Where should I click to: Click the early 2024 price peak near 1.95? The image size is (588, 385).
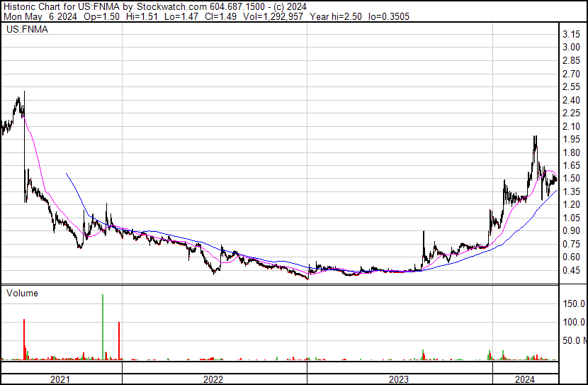pos(535,143)
